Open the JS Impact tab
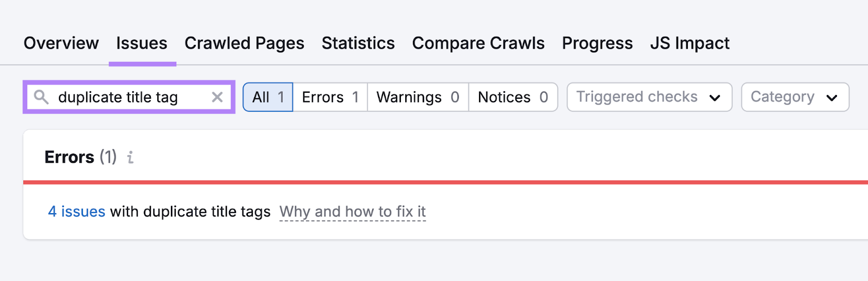868x281 pixels. [690, 43]
